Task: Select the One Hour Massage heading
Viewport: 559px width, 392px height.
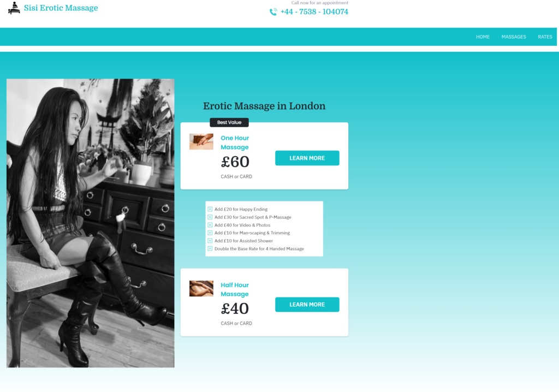Action: (235, 142)
